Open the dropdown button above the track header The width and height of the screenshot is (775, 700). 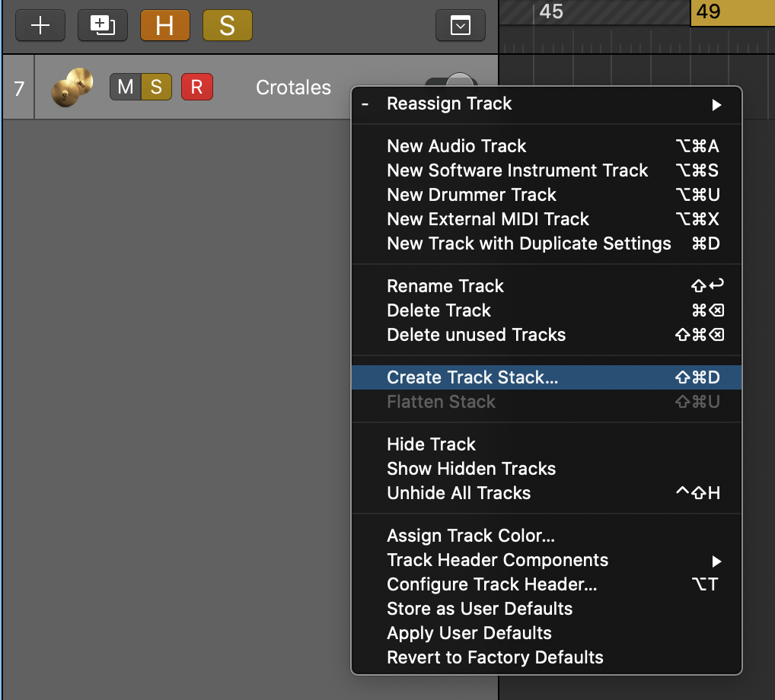460,27
